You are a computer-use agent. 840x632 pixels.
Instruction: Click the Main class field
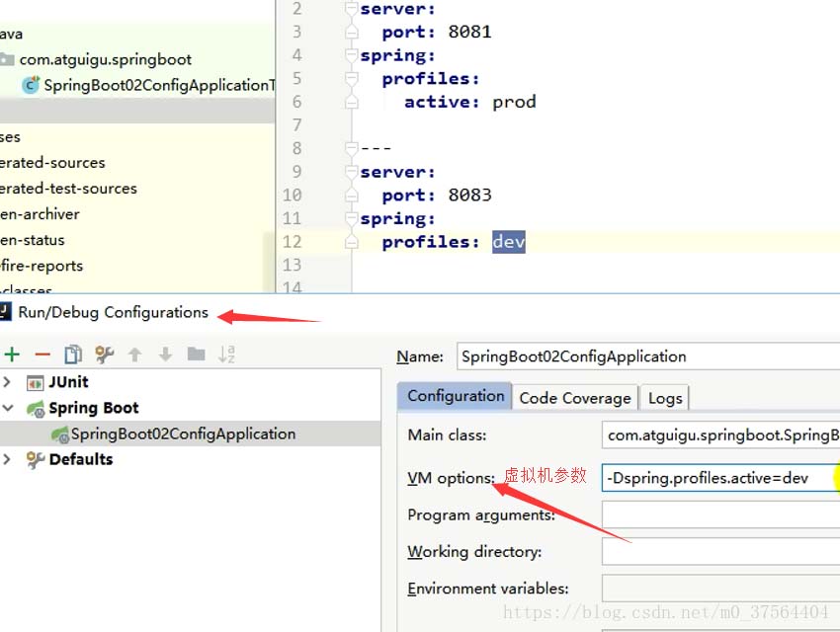point(720,435)
